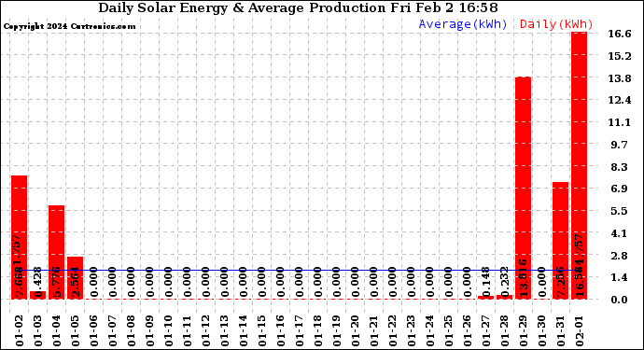
Task: Select the red bar for 01-02
Action: tap(20, 237)
